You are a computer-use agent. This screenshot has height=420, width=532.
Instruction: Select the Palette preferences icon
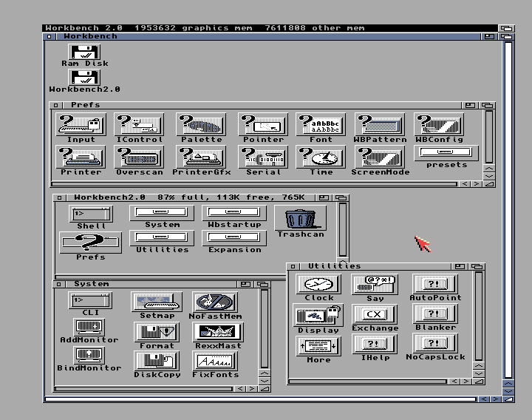click(201, 124)
